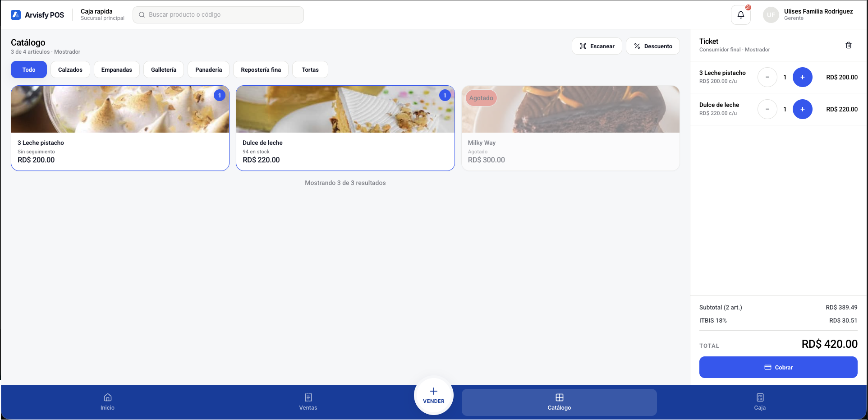Click the Arvisfy POS logo icon

coord(16,15)
